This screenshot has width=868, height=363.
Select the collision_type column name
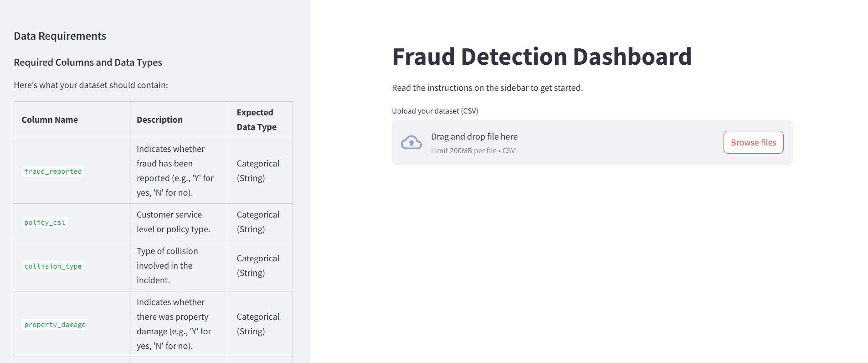tap(53, 266)
